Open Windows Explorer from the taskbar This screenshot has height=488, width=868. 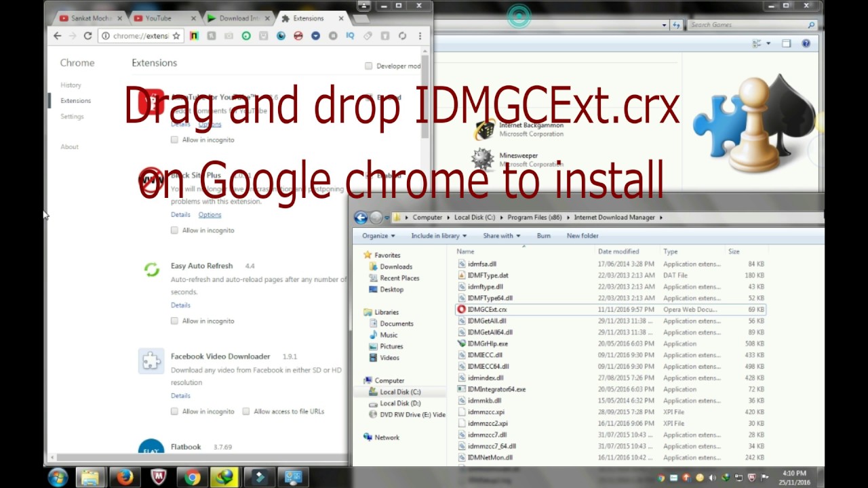(x=90, y=477)
